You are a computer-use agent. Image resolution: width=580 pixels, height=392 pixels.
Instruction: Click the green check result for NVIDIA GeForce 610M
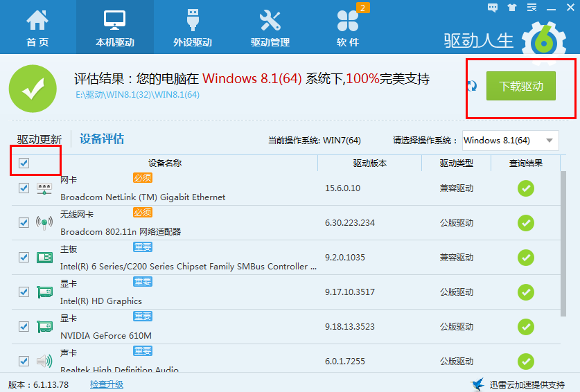click(x=526, y=327)
